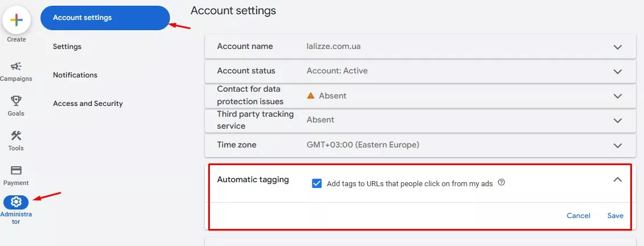The width and height of the screenshot is (644, 246).
Task: Open Campaigns via the megaphone icon
Action: click(x=16, y=67)
